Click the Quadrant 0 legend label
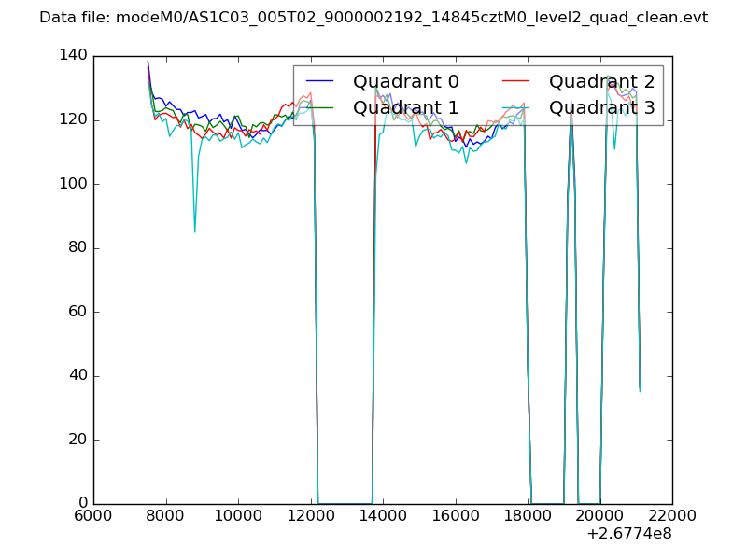Screen dimensions: 747x560 pyautogui.click(x=405, y=81)
